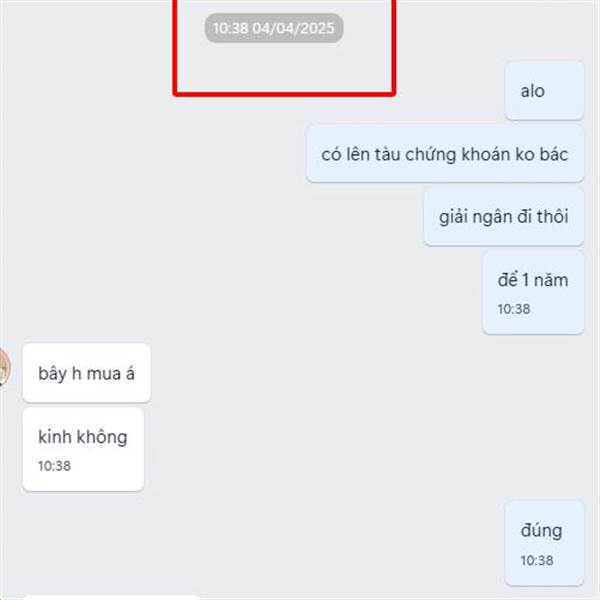Click the 10:38 timestamp under 'để 1 năm'
This screenshot has width=600, height=600.
point(514,309)
